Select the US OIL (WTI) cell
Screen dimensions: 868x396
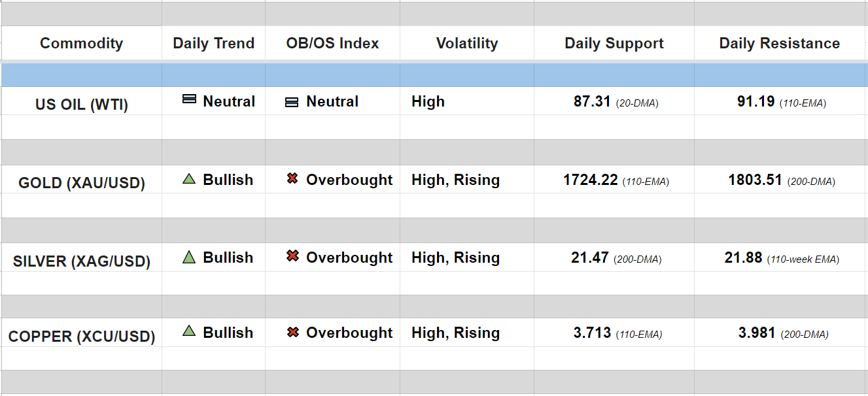[81, 105]
